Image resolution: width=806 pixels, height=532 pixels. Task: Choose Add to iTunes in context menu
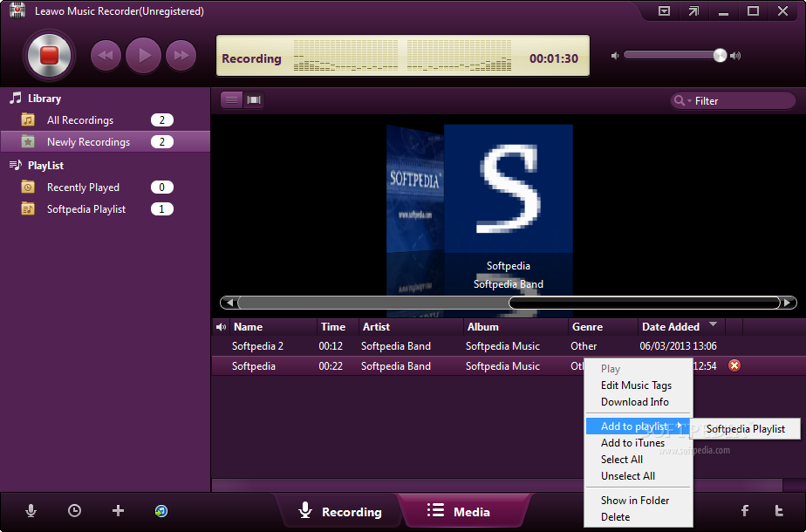tap(632, 443)
